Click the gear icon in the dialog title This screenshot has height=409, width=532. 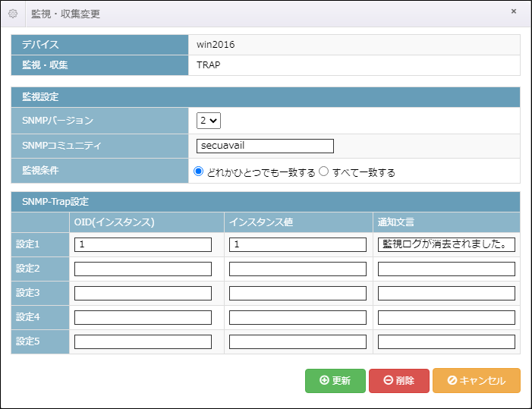click(x=13, y=14)
